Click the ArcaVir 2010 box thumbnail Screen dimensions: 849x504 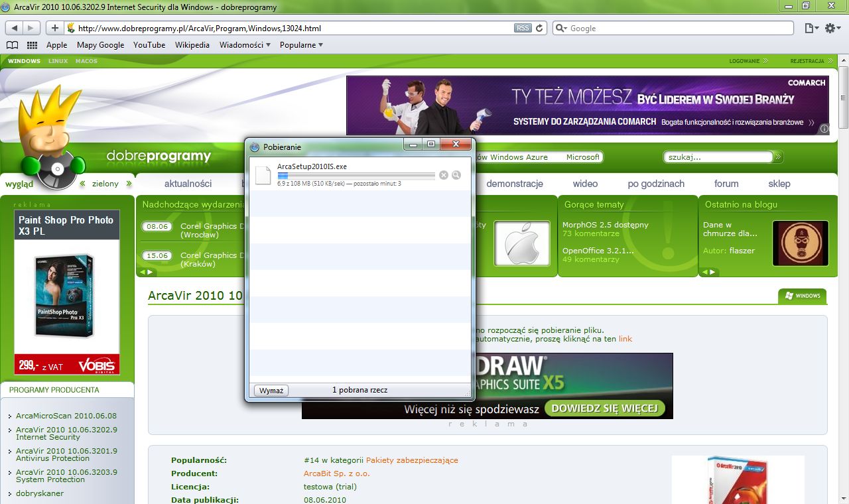[738, 479]
